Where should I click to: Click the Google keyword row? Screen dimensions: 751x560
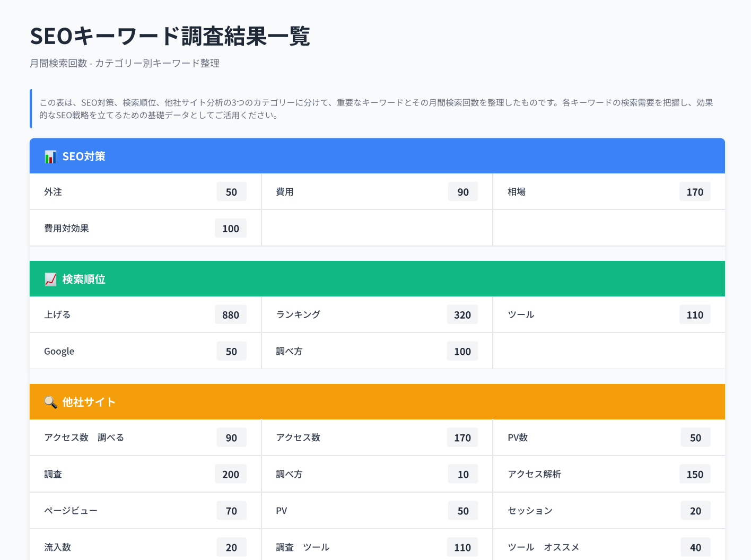[x=59, y=352]
